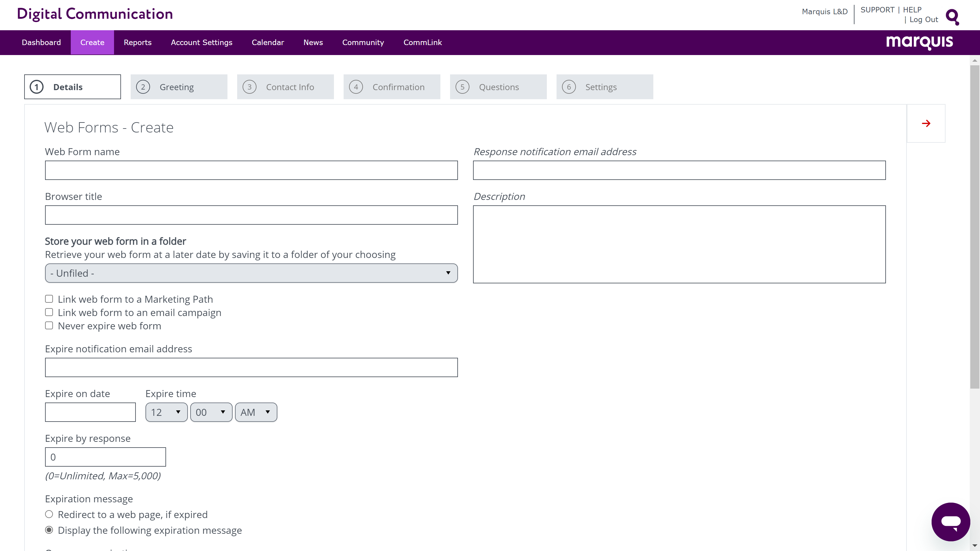Open the Reports menu
Image resolution: width=980 pixels, height=551 pixels.
[137, 42]
